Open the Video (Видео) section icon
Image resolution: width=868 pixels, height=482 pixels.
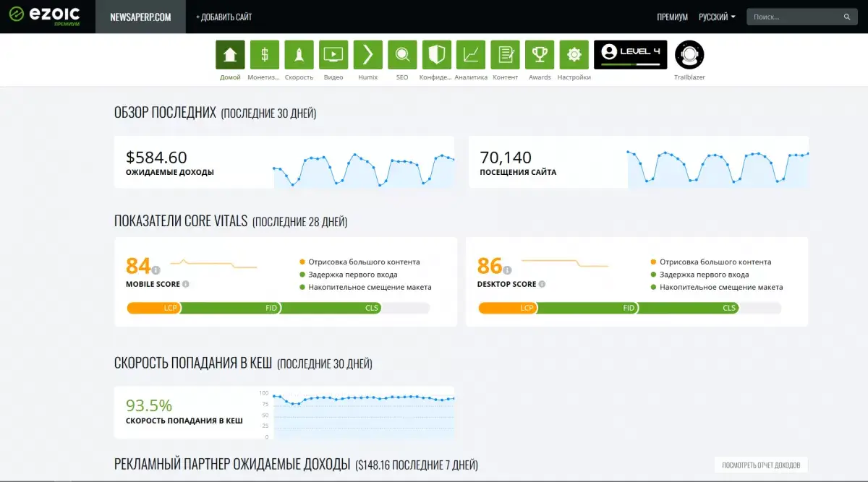click(x=333, y=55)
